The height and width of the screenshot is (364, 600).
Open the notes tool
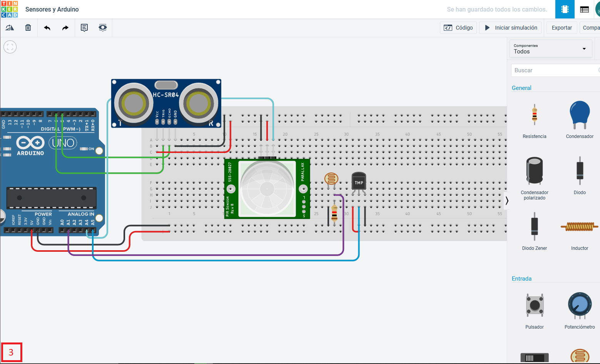pyautogui.click(x=84, y=28)
